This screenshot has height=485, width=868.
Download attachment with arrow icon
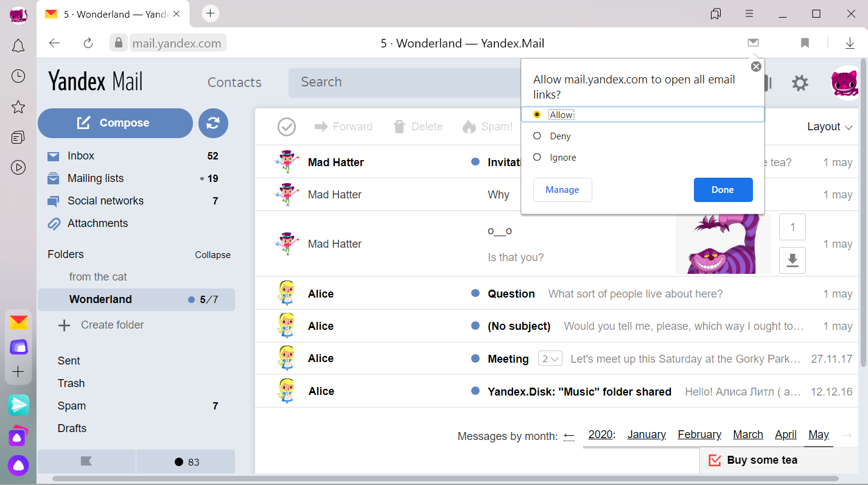click(792, 260)
